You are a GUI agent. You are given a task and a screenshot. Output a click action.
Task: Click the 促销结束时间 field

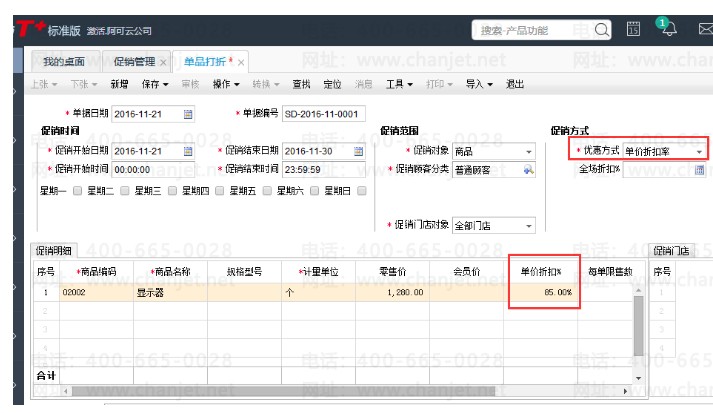pos(323,170)
